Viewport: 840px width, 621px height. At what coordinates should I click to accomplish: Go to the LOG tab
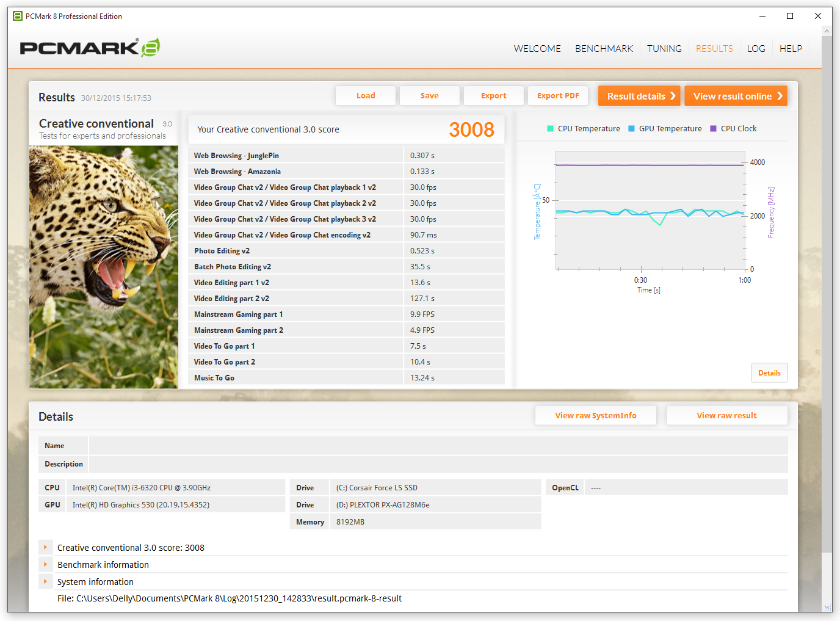point(756,49)
